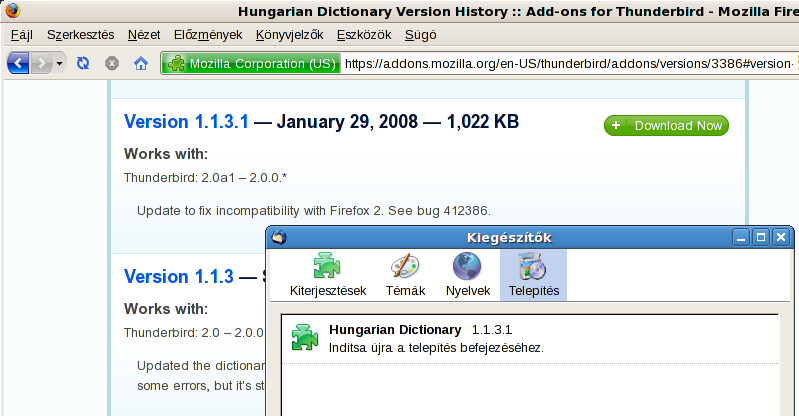The image size is (799, 416).
Task: Follow the Version 1.1.3.1 link
Action: [x=186, y=122]
